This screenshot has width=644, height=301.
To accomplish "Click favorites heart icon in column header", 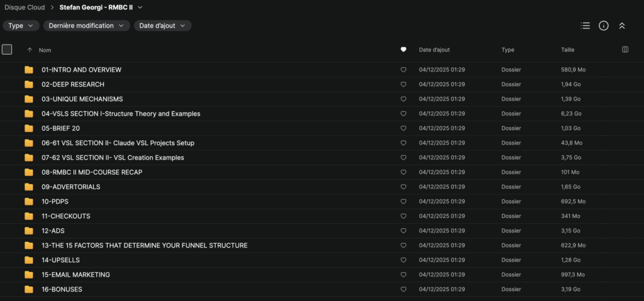I will coord(403,50).
